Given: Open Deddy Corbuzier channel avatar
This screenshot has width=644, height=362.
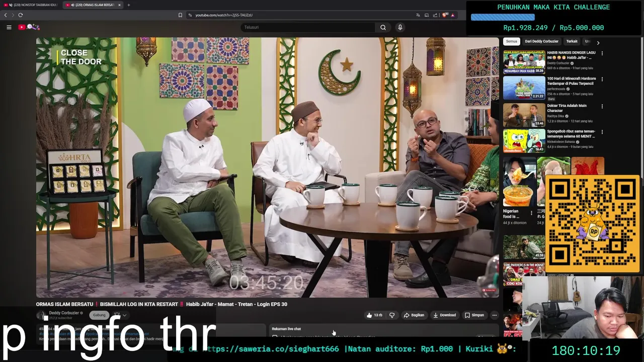Looking at the screenshot, I should tap(41, 315).
